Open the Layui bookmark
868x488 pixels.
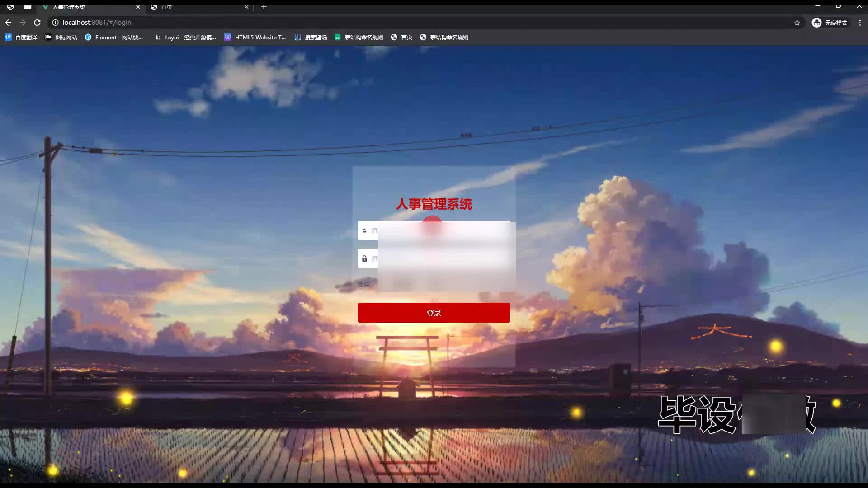tap(185, 37)
